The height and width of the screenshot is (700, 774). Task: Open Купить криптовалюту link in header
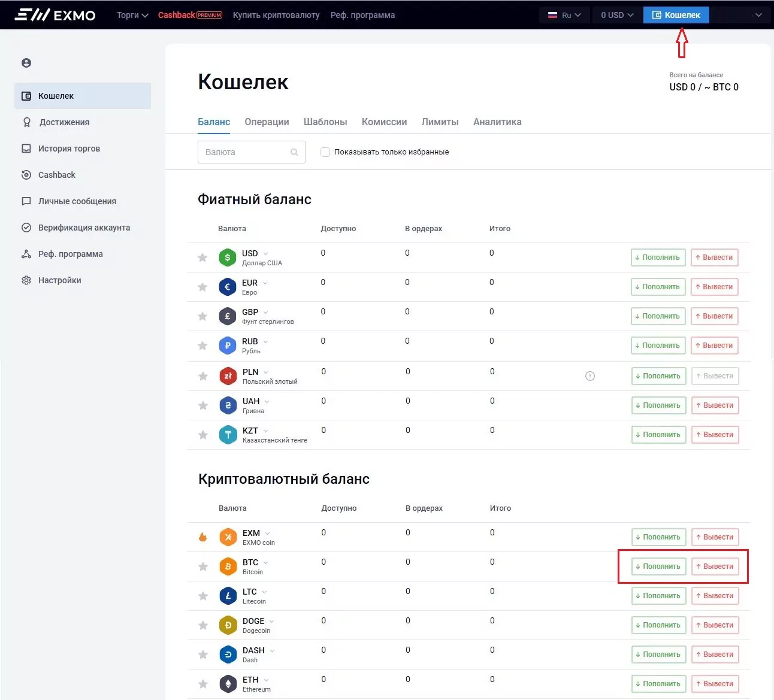(276, 15)
